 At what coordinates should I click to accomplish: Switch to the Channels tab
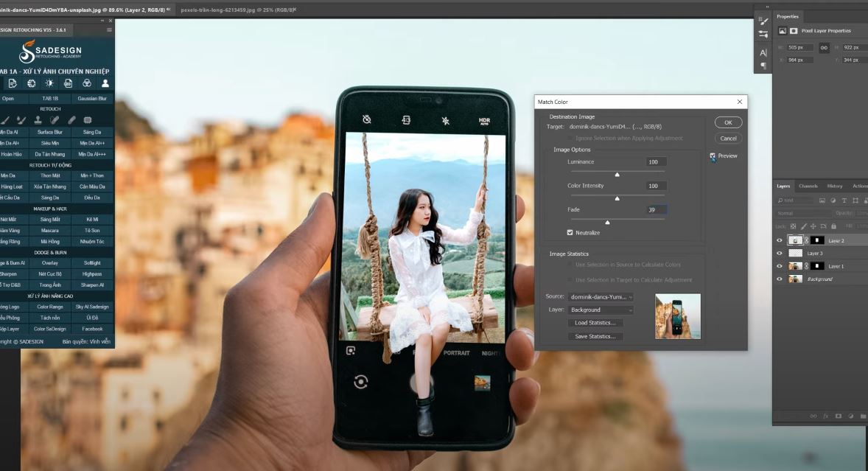coord(808,186)
